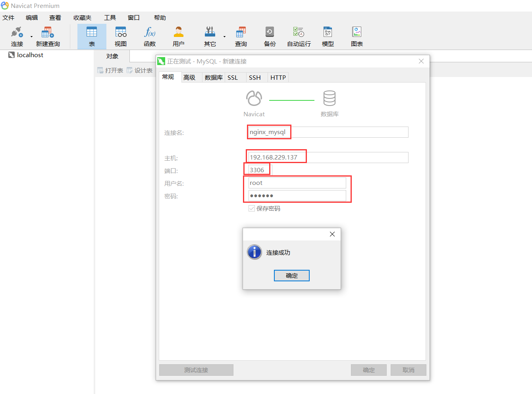Viewport: 532px width, 394px height.
Task: Expand the 连接 dropdown arrow
Action: tap(32, 37)
